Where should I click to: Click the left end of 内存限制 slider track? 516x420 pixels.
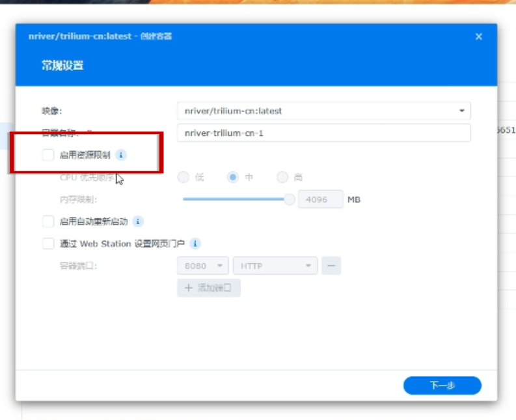pyautogui.click(x=185, y=199)
